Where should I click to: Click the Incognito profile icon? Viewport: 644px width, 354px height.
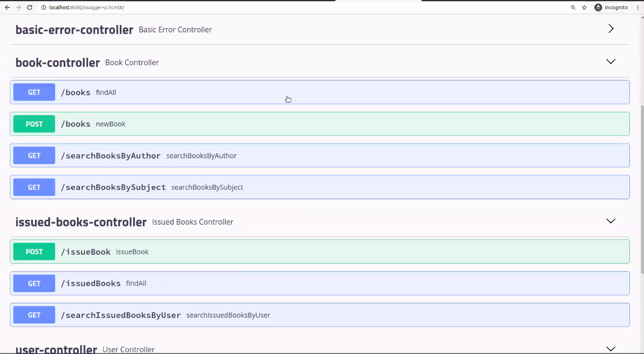(598, 7)
